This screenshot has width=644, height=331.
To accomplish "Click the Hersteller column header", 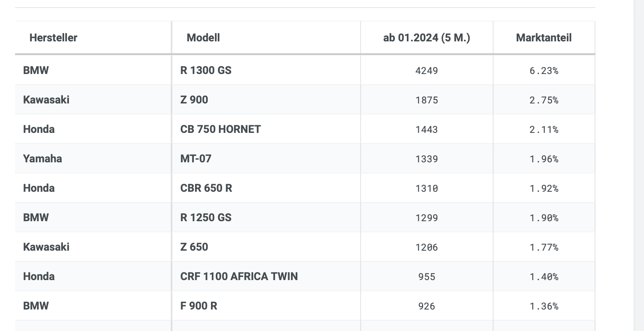I will pos(53,38).
